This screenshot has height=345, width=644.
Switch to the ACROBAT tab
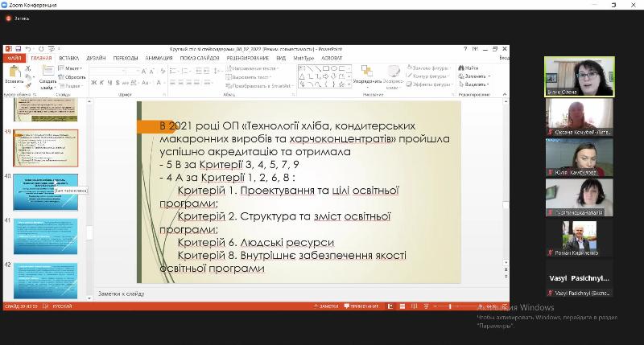point(332,58)
